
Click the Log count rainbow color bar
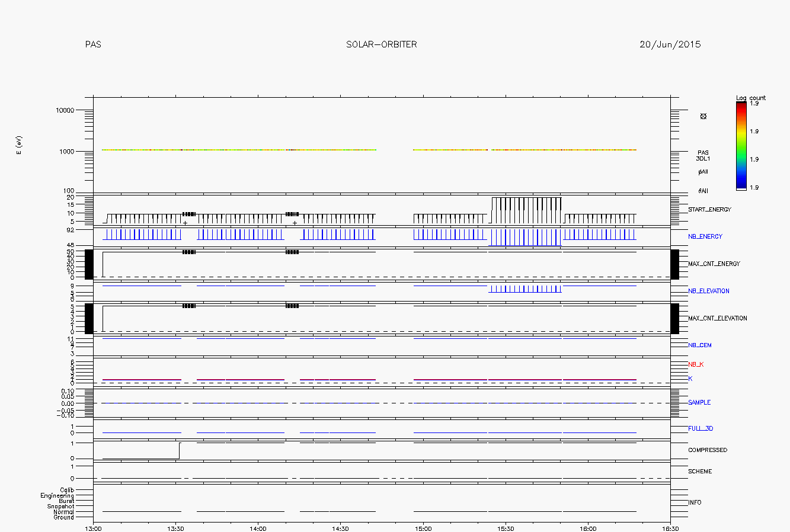pos(741,146)
